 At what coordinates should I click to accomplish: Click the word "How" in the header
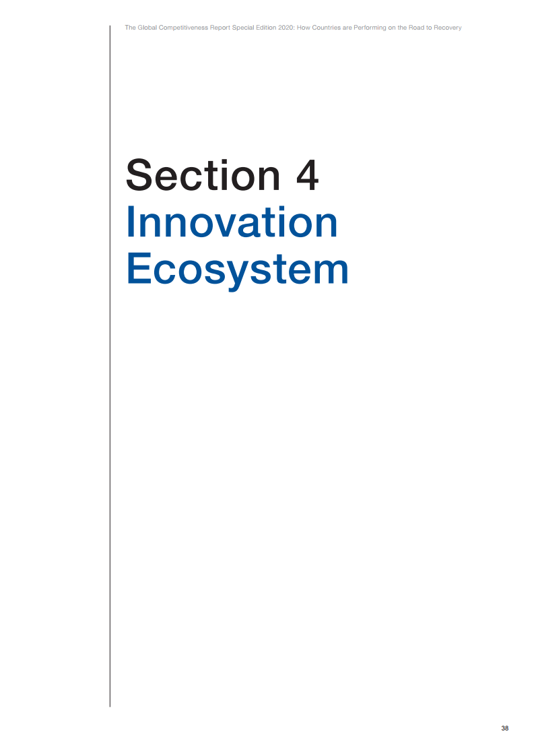tap(303, 28)
